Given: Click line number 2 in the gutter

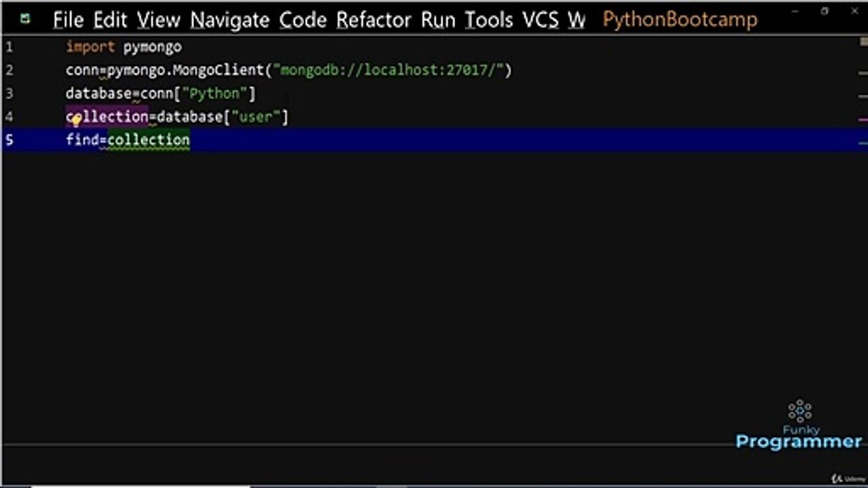Looking at the screenshot, I should pos(9,70).
